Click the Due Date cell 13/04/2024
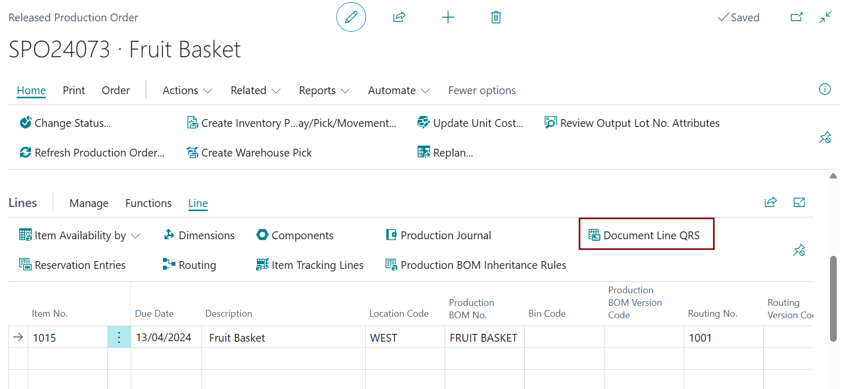 [x=166, y=338]
